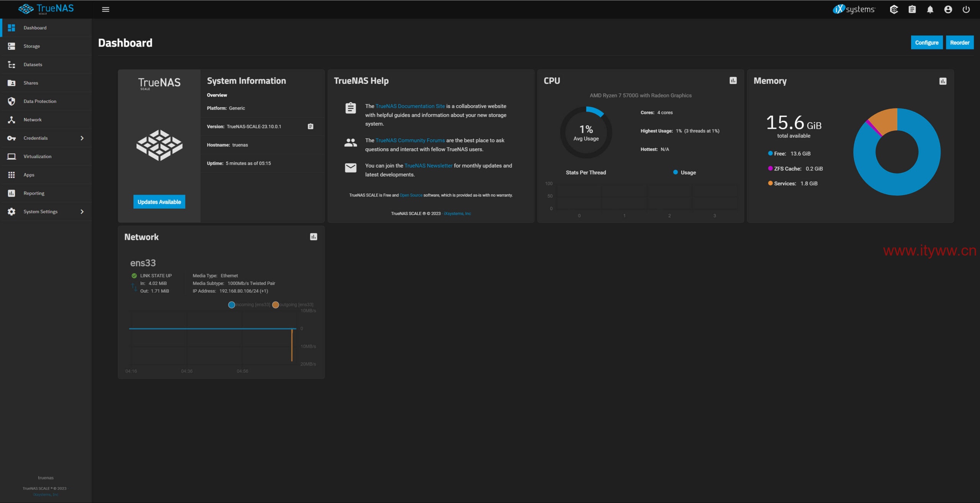980x503 pixels.
Task: Open Network reports chart icon
Action: coord(314,237)
